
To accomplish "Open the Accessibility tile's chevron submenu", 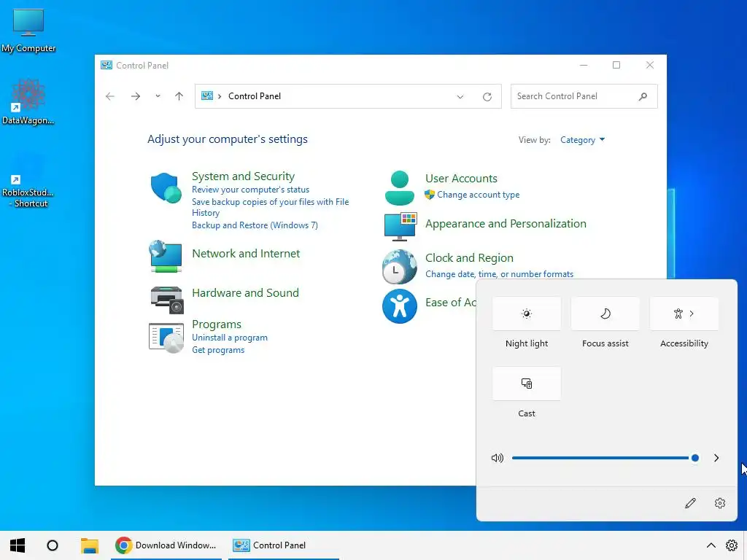I will (x=692, y=314).
